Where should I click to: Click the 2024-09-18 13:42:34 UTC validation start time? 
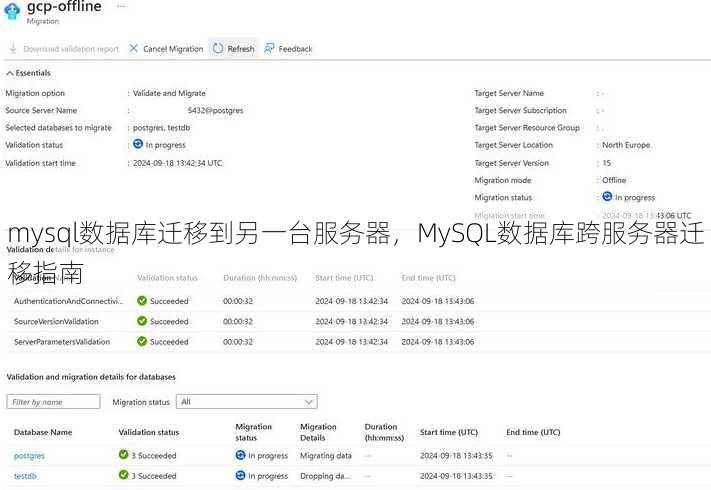coord(178,163)
